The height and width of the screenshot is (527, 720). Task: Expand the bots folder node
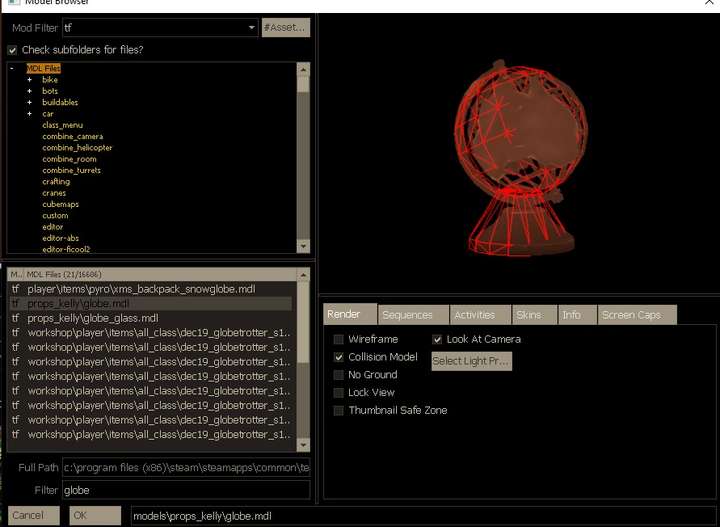[x=30, y=91]
